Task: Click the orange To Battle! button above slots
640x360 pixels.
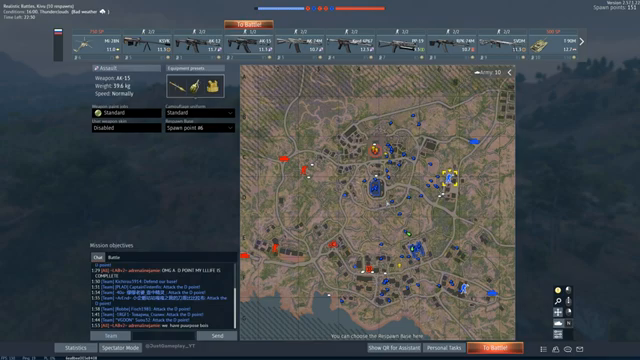Action: (x=249, y=24)
